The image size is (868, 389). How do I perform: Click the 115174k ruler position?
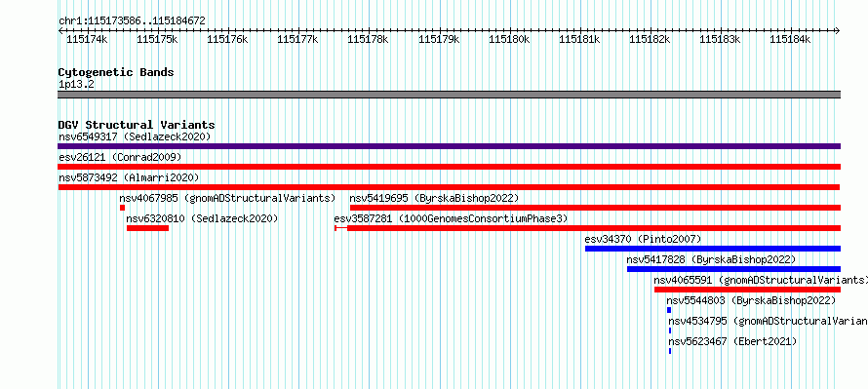[x=87, y=39]
